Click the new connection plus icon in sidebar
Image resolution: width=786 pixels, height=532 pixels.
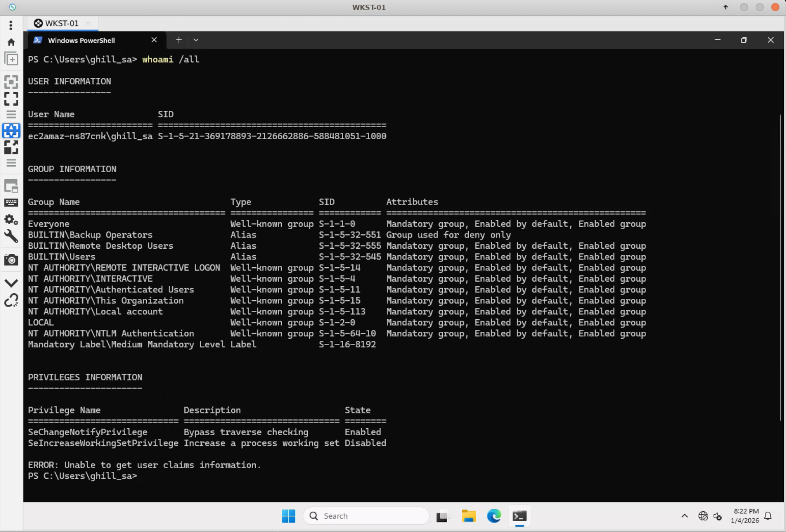11,59
